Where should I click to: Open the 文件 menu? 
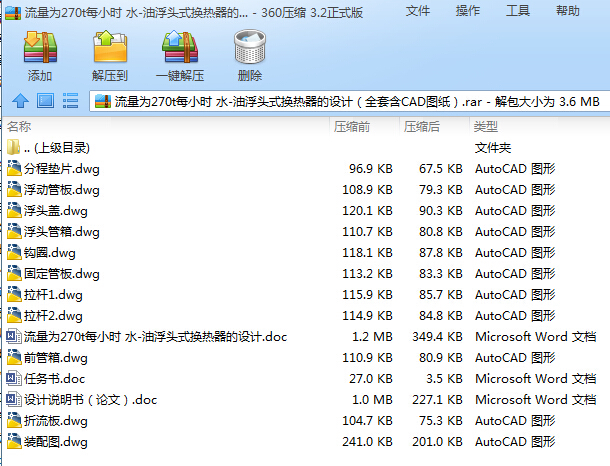pos(418,11)
